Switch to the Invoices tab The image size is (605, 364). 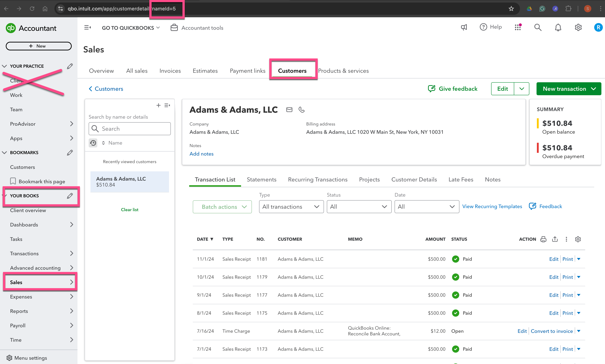pyautogui.click(x=170, y=71)
